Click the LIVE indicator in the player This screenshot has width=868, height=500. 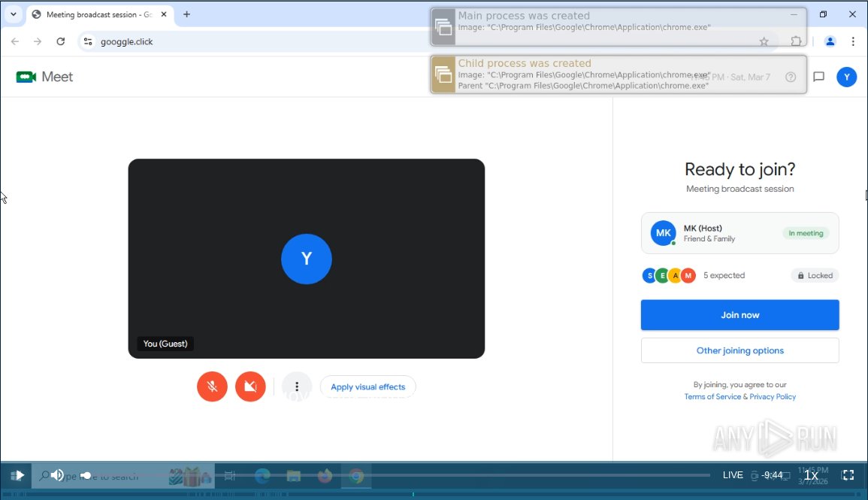733,475
